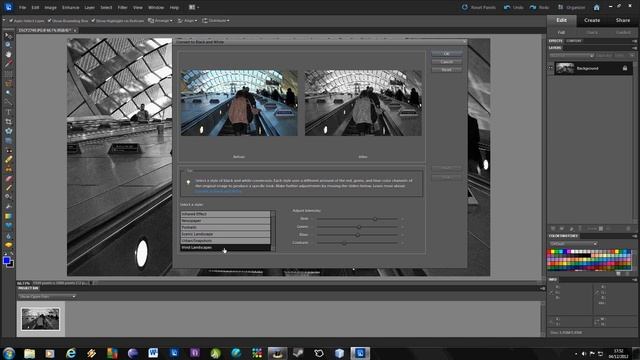The height and width of the screenshot is (360, 640).
Task: Click the Blue intensity slider
Action: [358, 235]
